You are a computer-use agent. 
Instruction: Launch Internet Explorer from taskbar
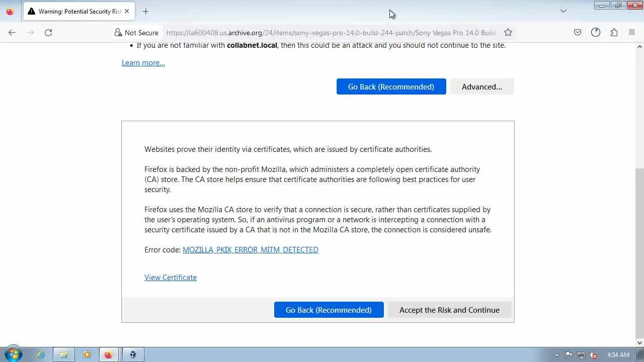[41, 354]
